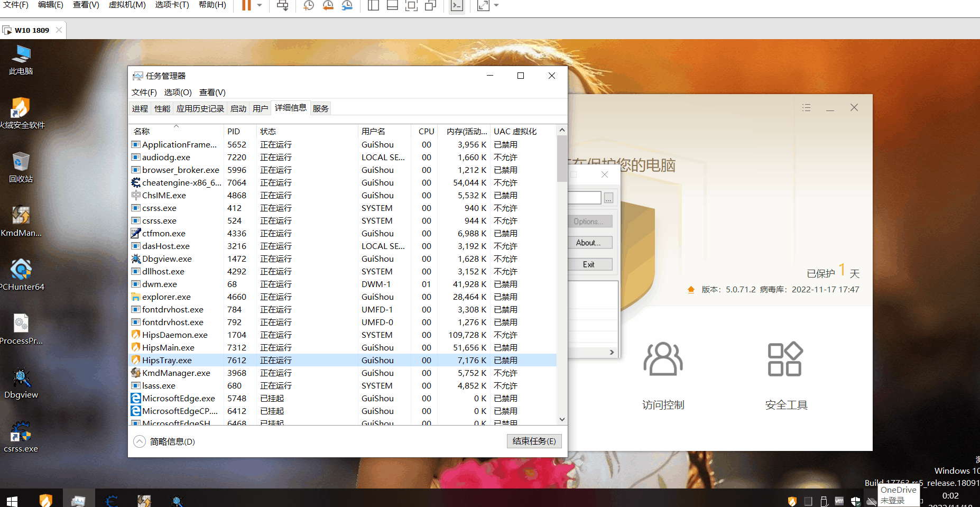
Task: Click Windows Security shield tray icon
Action: [x=856, y=501]
